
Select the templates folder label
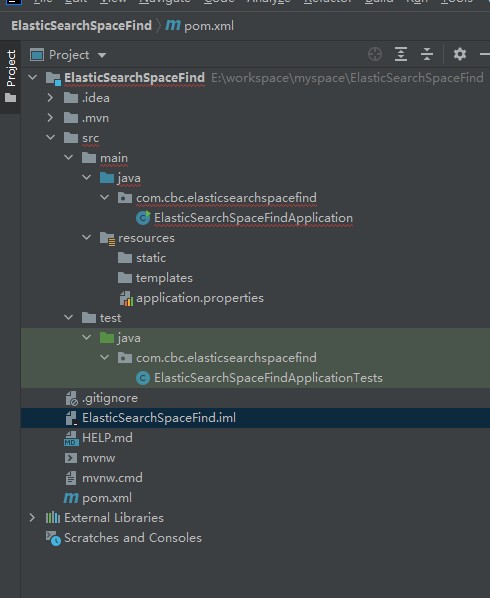click(164, 278)
